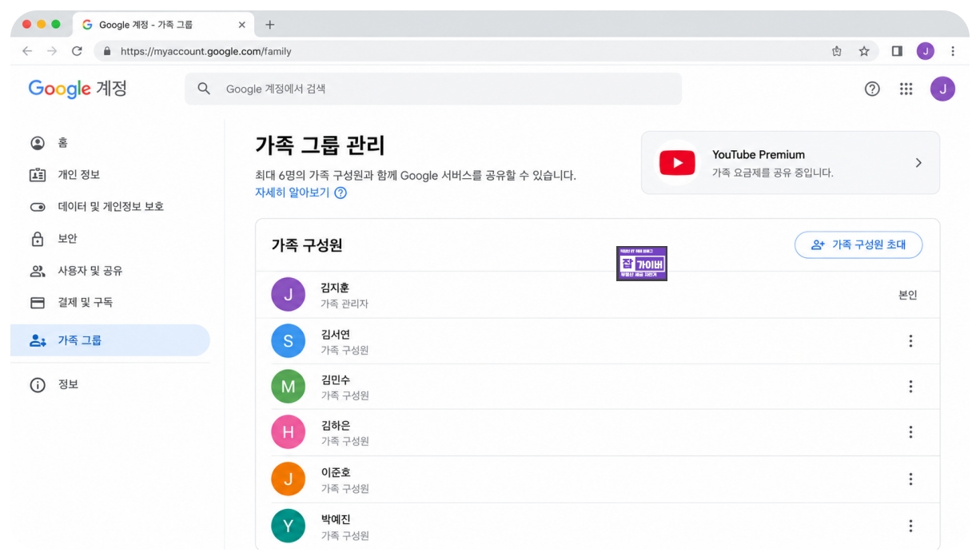Click the padlock site info icon
Screen dimensions: 980x560
pos(106,51)
